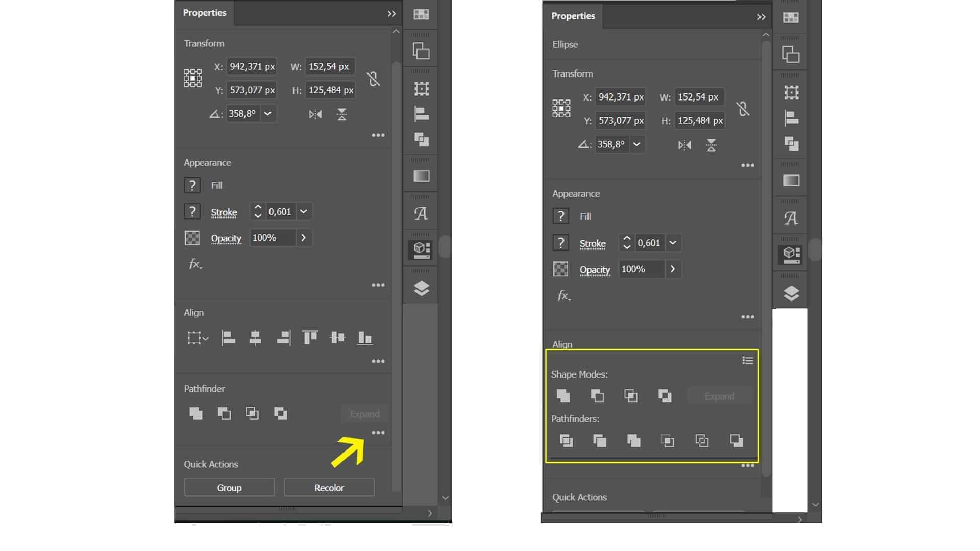This screenshot has height=551, width=980.
Task: Open Stroke options link in left panel
Action: [224, 212]
